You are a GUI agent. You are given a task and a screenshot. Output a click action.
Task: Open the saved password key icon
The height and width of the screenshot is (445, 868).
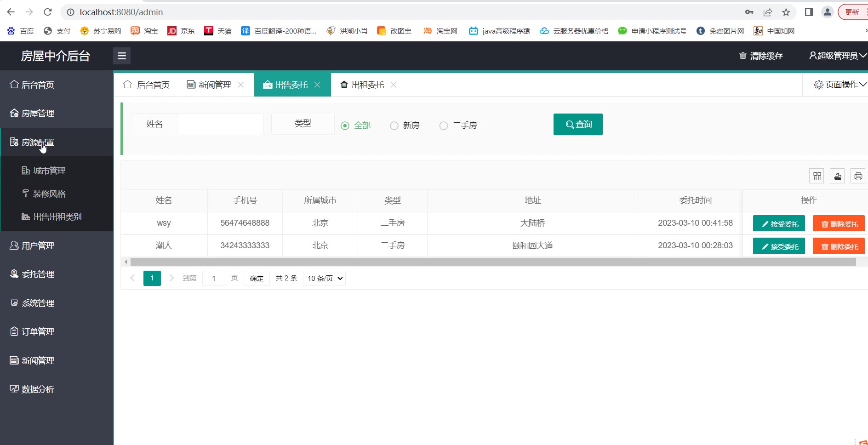(749, 12)
